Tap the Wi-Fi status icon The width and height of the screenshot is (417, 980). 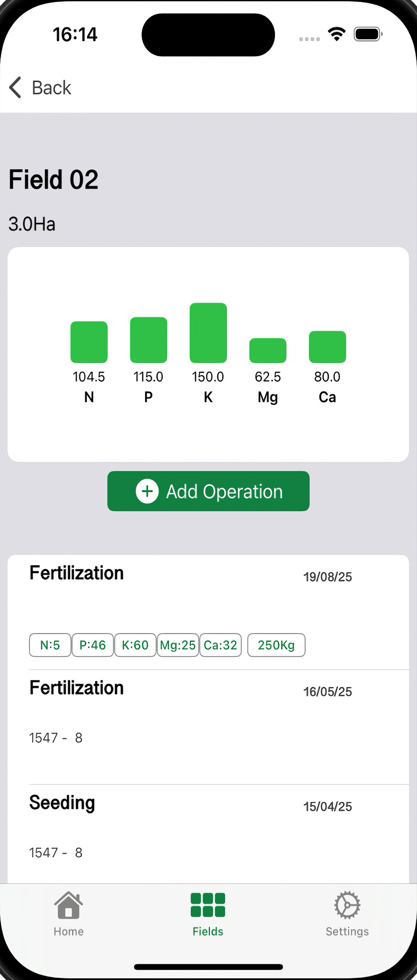coord(337,34)
